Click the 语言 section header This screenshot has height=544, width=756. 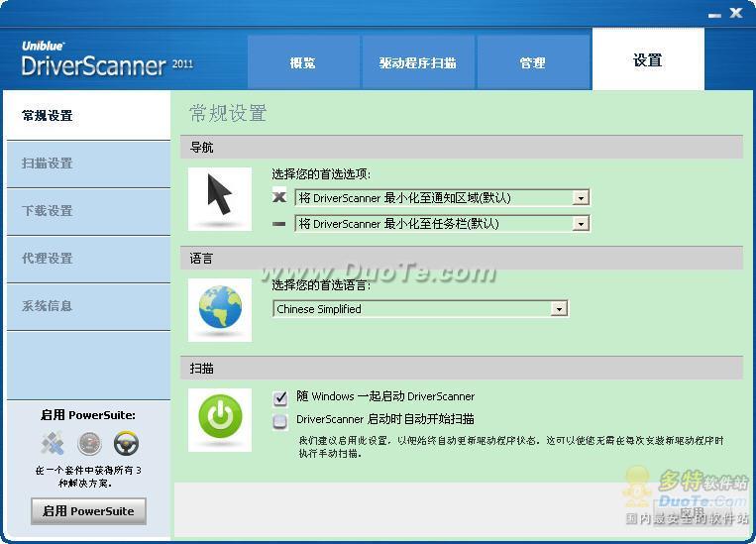(x=462, y=258)
